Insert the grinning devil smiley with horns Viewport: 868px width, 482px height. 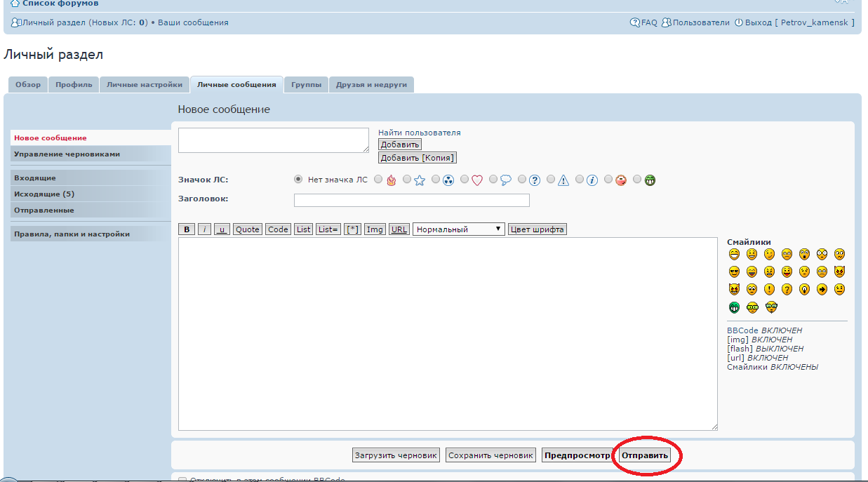[734, 289]
